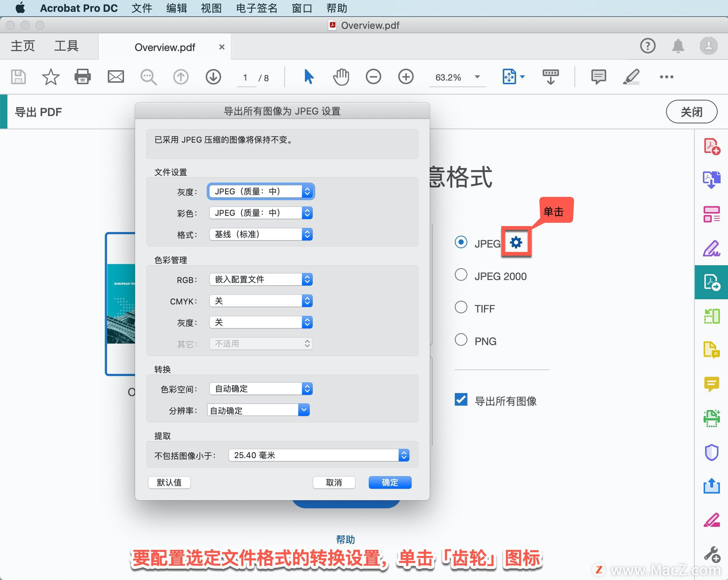
Task: Click the 确定 button
Action: tap(390, 483)
